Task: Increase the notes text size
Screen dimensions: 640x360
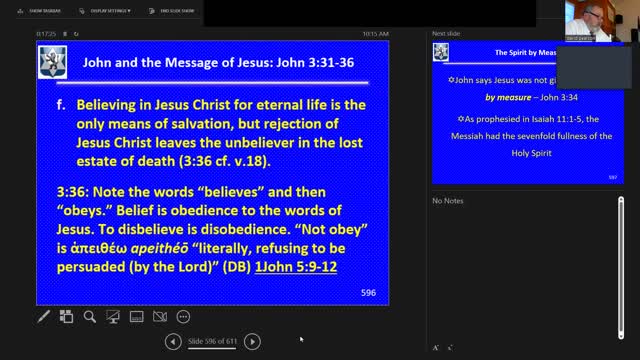Action: 436,348
